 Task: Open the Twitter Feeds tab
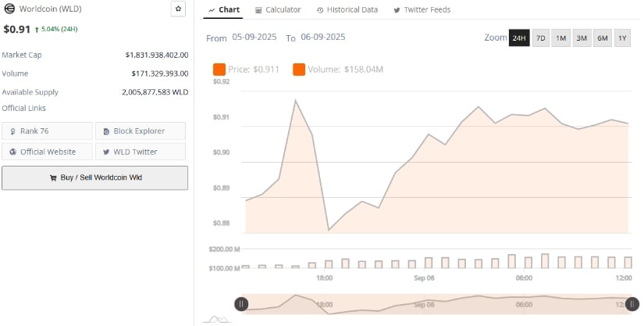pos(422,10)
